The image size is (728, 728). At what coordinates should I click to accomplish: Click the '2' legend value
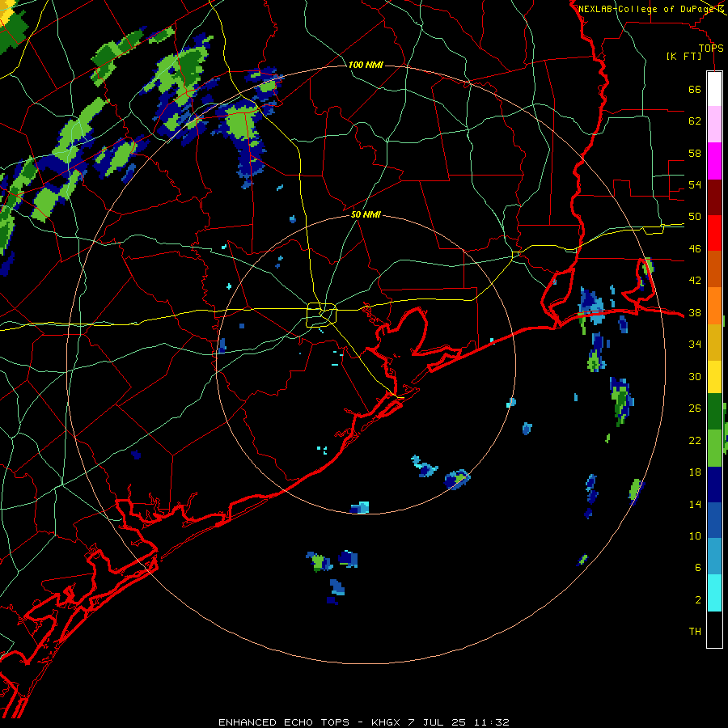pos(698,600)
